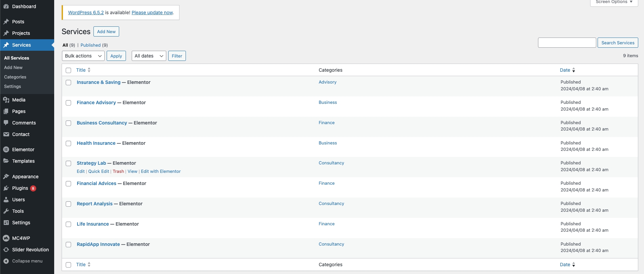Toggle the select-all checkbox in header
Screen dimensions: 644x274
coord(68,70)
